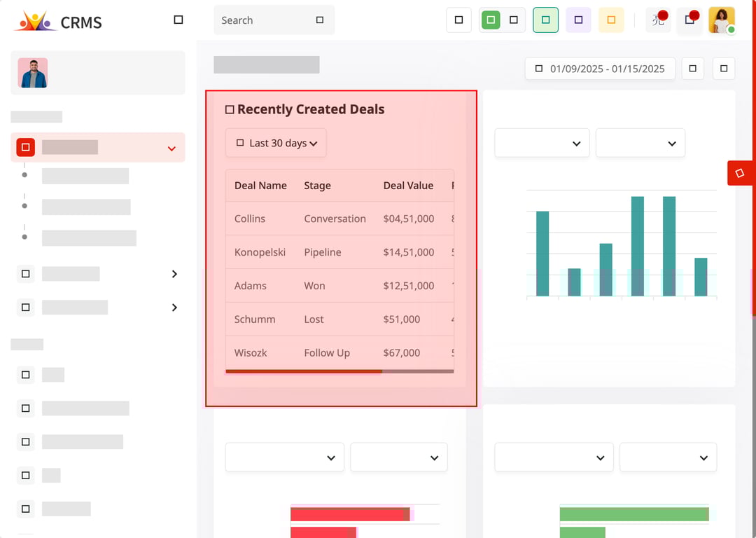This screenshot has height=538, width=756.
Task: Open the user avatar profile menu at top right
Action: [721, 20]
